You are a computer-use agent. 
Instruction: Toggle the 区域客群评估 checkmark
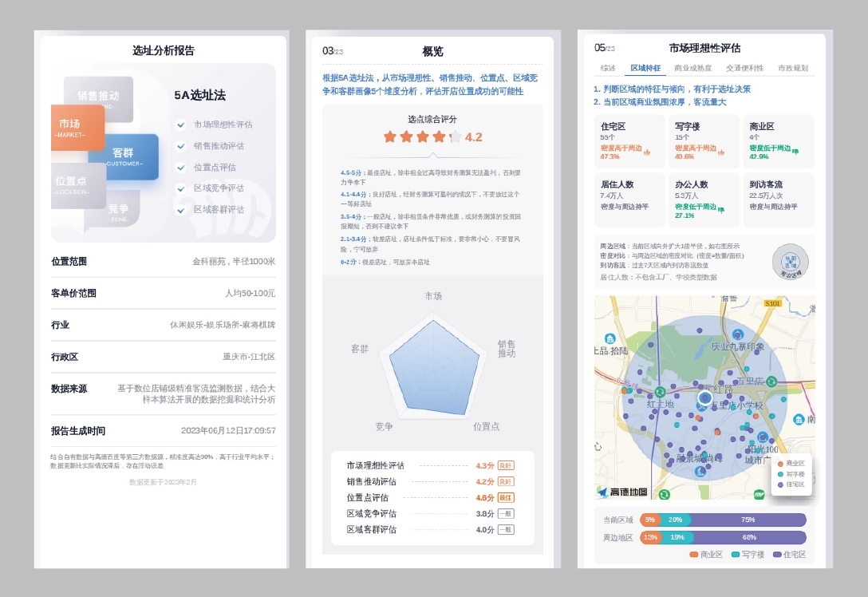[x=181, y=210]
